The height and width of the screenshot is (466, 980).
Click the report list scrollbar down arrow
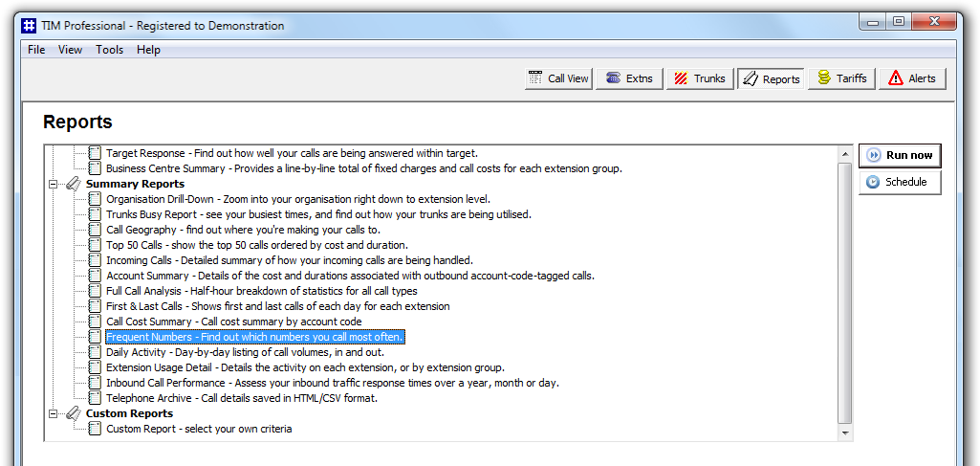[x=845, y=433]
